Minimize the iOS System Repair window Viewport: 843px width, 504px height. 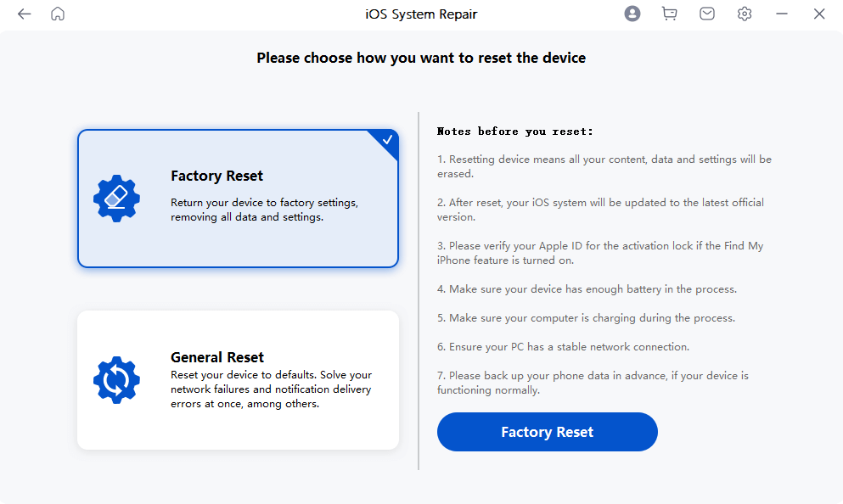coord(782,14)
